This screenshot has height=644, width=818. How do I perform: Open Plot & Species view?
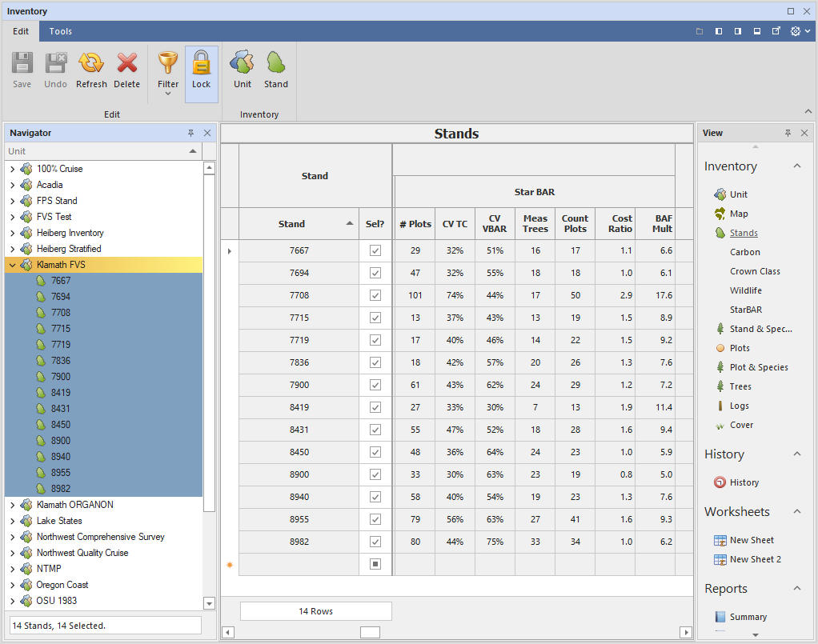point(759,368)
